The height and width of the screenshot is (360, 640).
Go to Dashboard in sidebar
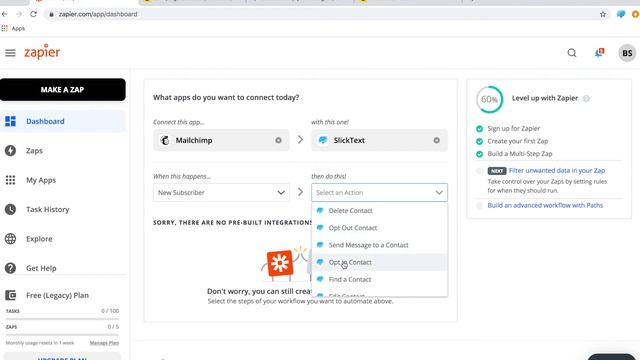(x=62, y=121)
